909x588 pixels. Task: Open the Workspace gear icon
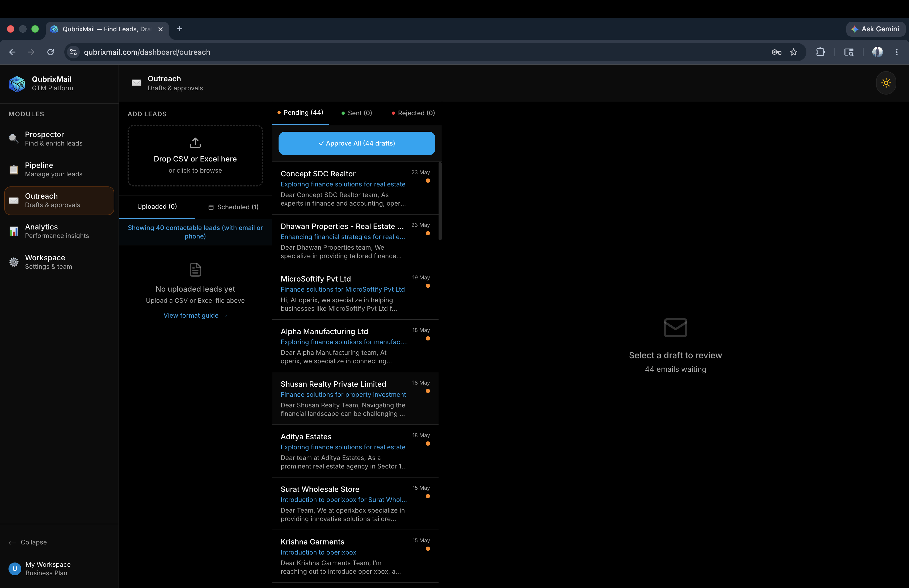point(14,262)
